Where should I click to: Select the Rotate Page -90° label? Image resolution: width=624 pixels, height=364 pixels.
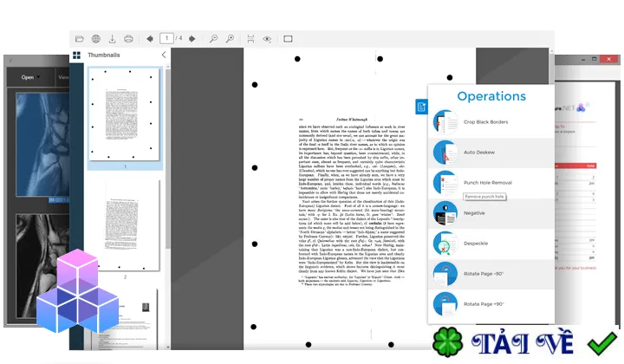(484, 274)
